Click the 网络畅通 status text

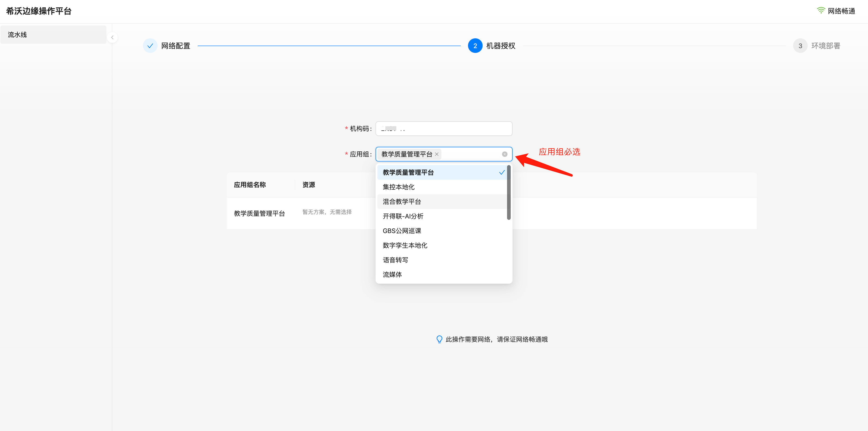click(841, 11)
